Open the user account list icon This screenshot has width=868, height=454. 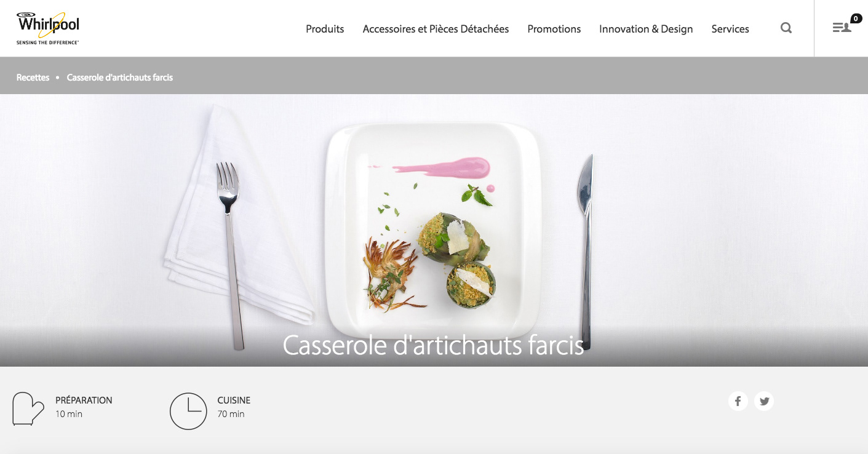click(x=842, y=28)
